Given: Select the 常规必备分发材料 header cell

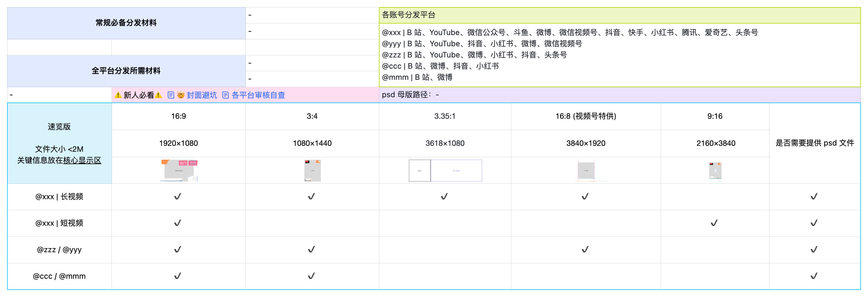Looking at the screenshot, I should tap(126, 23).
